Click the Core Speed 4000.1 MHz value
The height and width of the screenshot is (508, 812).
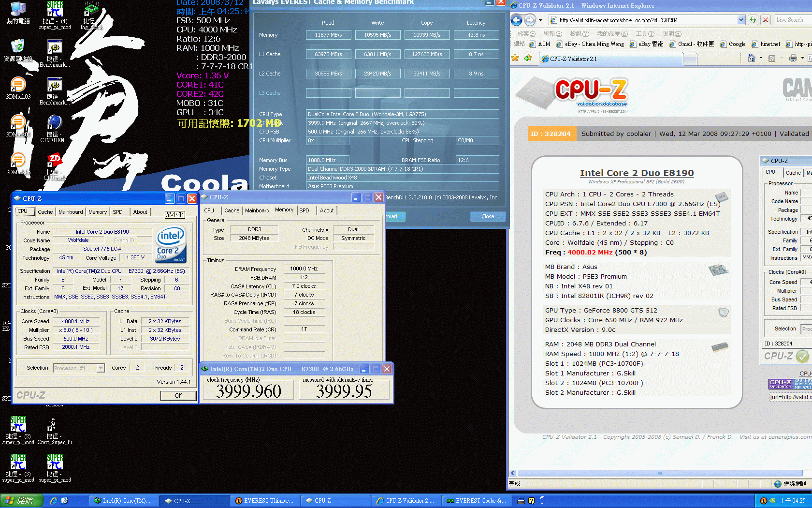(75, 321)
